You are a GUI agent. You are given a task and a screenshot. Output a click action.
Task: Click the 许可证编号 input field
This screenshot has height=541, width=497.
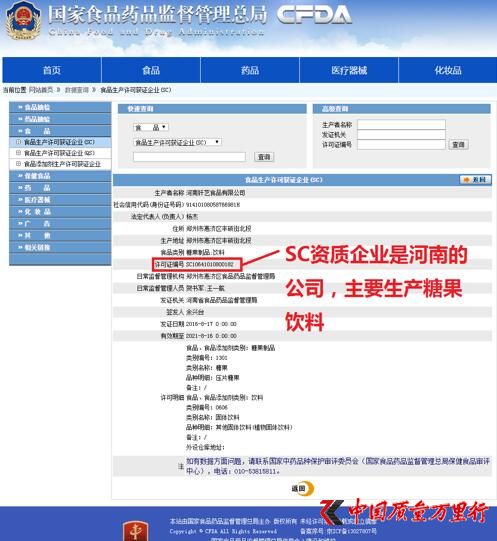(401, 145)
